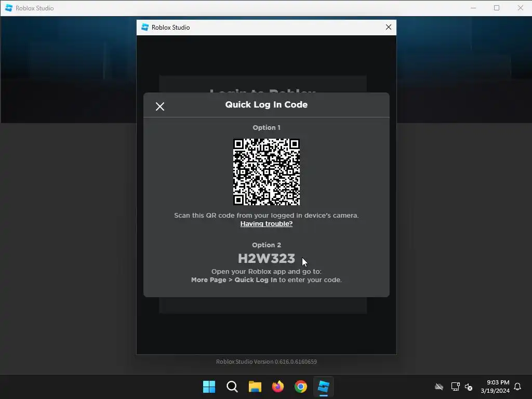Select the H2W323 login code text
Viewport: 532px width, 399px height.
tap(267, 259)
